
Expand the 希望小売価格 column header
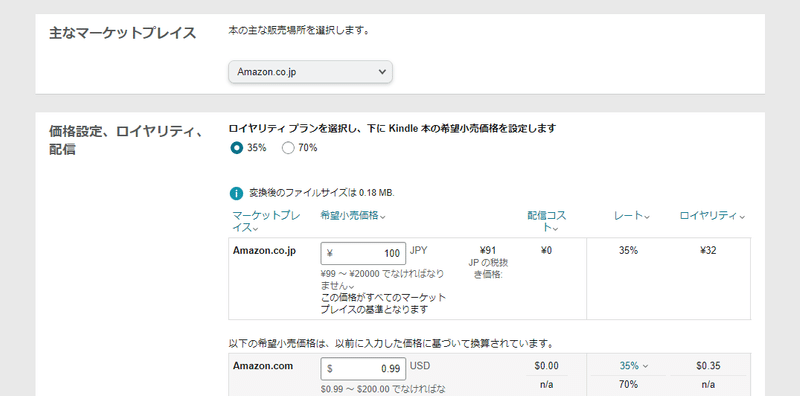tap(353, 215)
